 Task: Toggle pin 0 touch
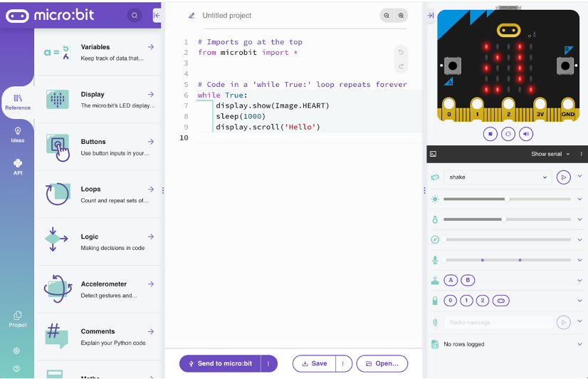(451, 301)
